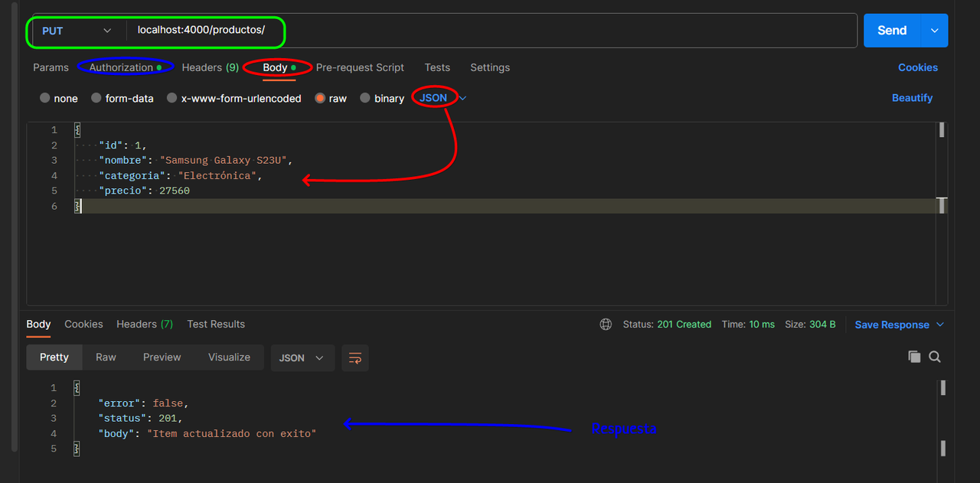
Task: Select the Raw response view
Action: click(106, 357)
